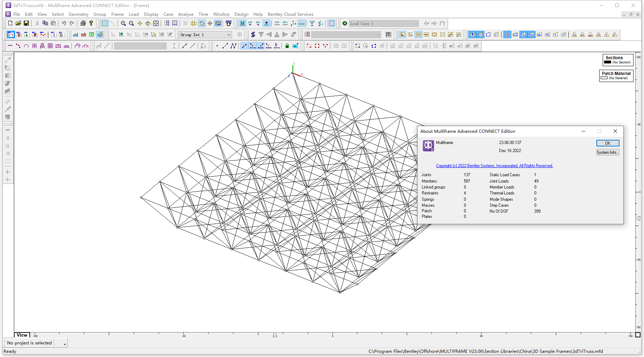Click the New file icon
This screenshot has width=644, height=357.
(10, 23)
